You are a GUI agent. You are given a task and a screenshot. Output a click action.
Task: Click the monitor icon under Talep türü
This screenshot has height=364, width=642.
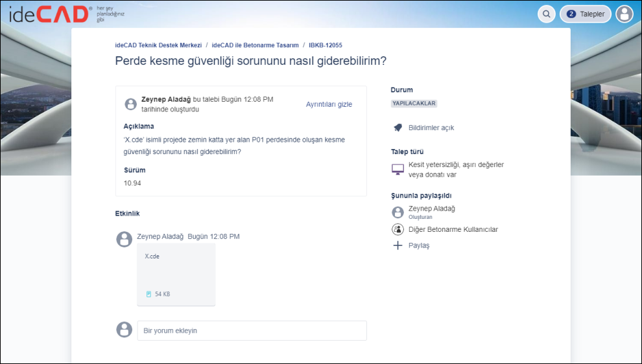398,169
